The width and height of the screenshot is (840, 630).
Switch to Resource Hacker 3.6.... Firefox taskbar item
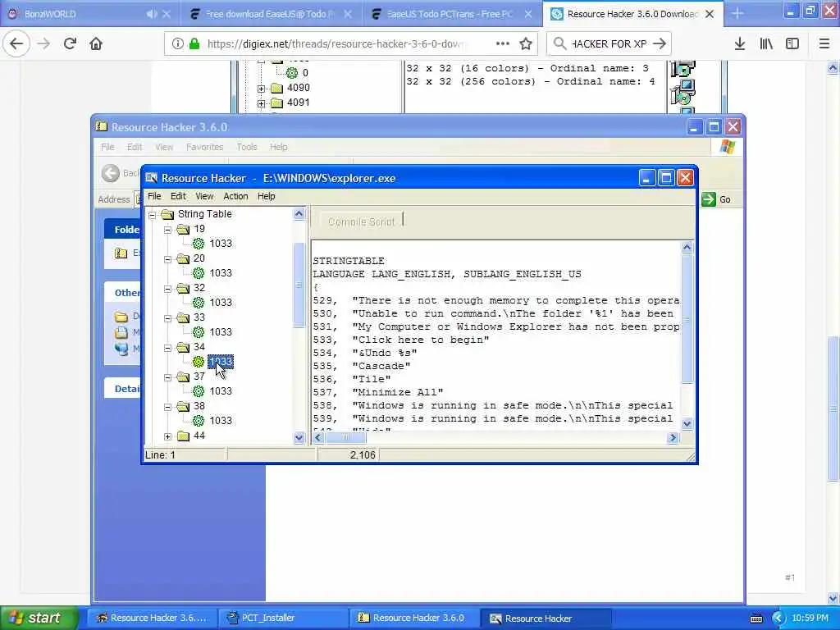point(152,618)
